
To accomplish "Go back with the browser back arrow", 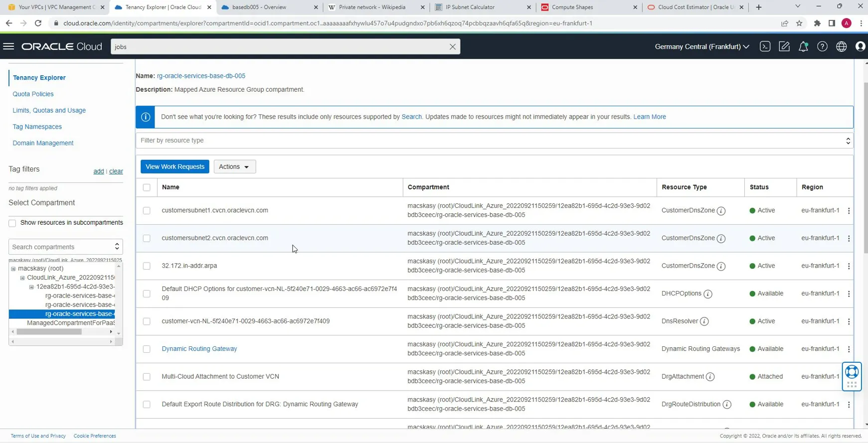I will (x=9, y=23).
